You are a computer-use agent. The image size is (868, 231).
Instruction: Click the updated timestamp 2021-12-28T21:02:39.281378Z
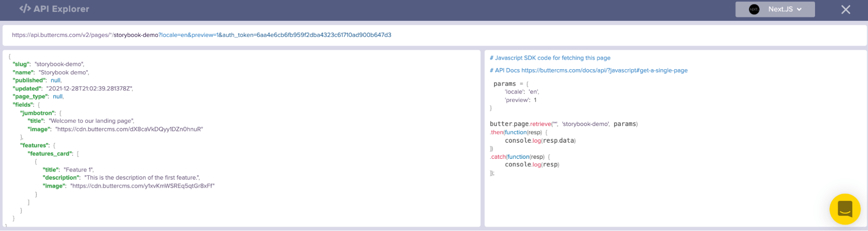89,89
